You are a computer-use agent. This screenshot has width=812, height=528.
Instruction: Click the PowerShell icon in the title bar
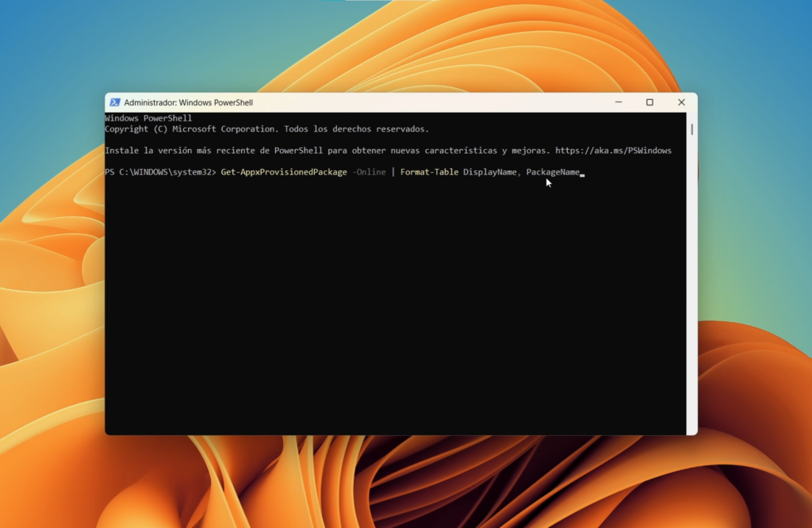[x=115, y=102]
